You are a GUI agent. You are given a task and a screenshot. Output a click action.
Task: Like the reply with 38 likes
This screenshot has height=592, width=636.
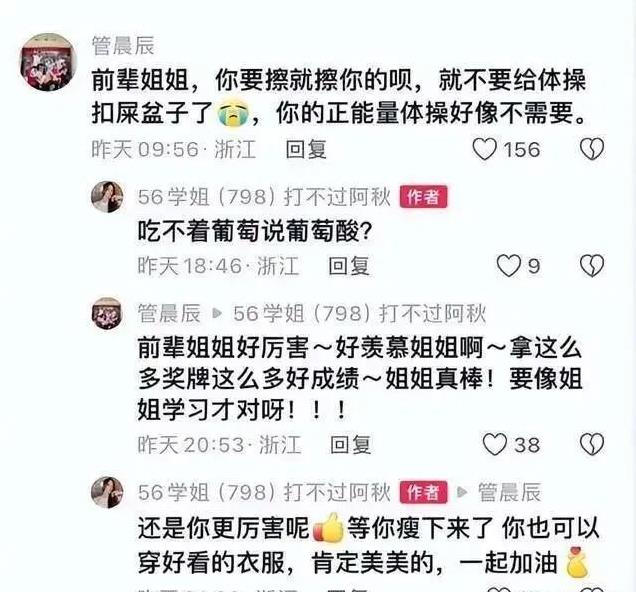pos(494,444)
